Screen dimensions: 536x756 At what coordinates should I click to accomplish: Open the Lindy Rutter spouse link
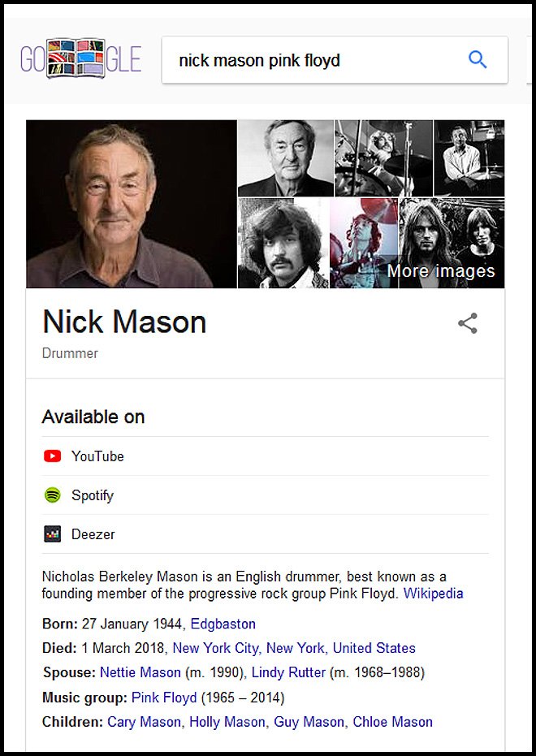(289, 672)
